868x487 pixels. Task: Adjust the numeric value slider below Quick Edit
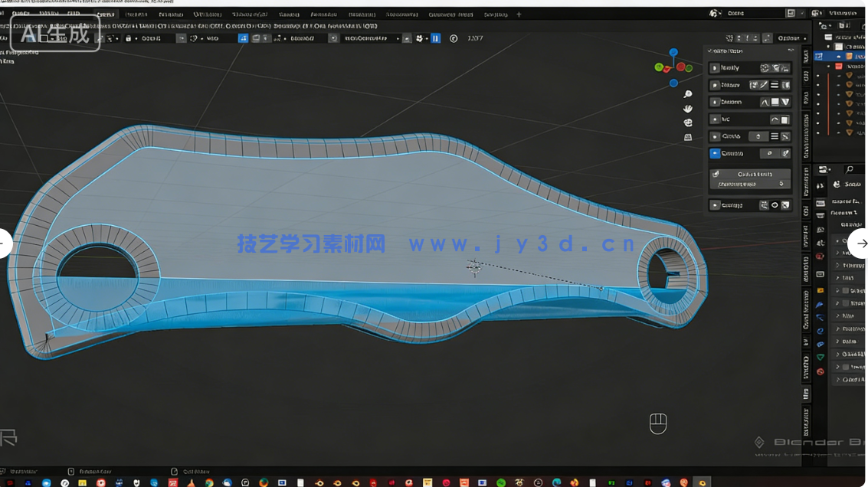pyautogui.click(x=751, y=184)
